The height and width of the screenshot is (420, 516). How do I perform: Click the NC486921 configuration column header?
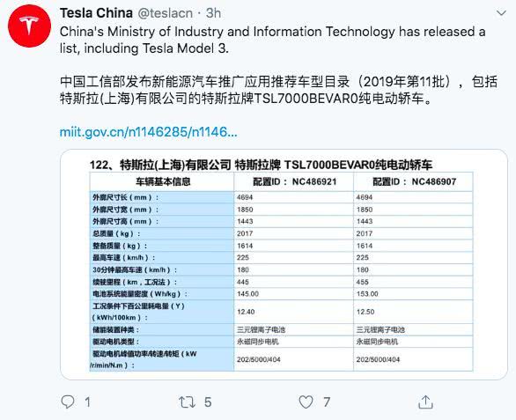[x=294, y=181]
